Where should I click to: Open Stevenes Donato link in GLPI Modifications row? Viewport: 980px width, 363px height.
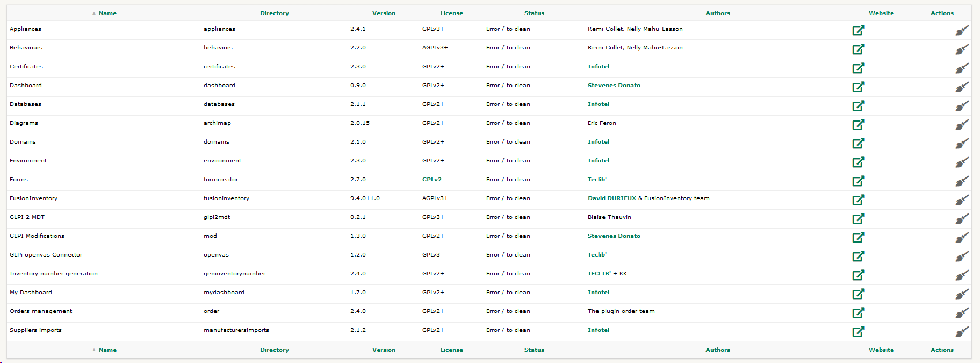pos(614,236)
